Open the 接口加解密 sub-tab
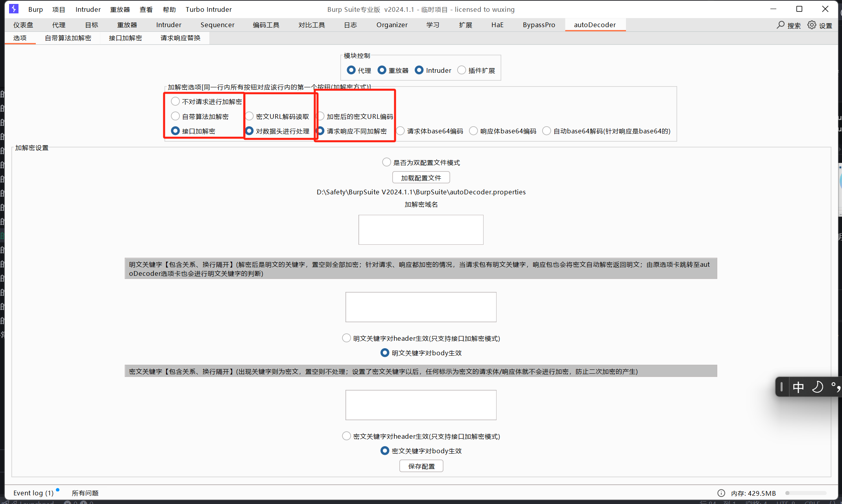This screenshot has width=842, height=504. coord(125,38)
